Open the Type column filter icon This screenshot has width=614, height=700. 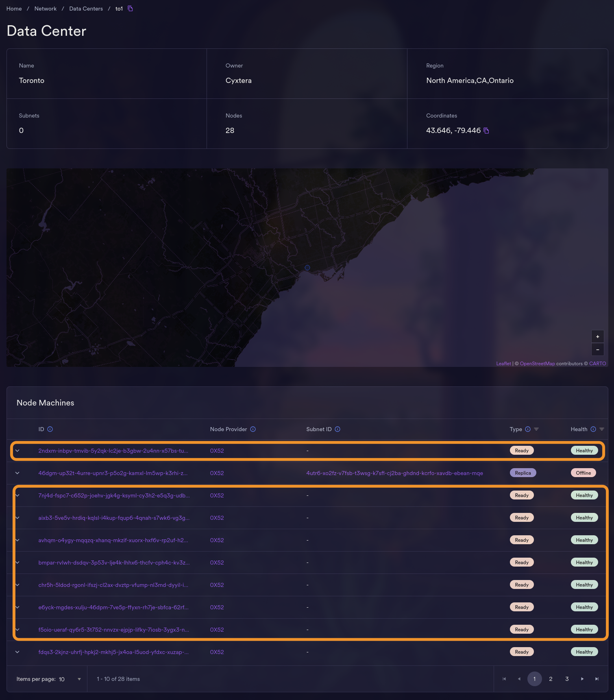point(536,429)
